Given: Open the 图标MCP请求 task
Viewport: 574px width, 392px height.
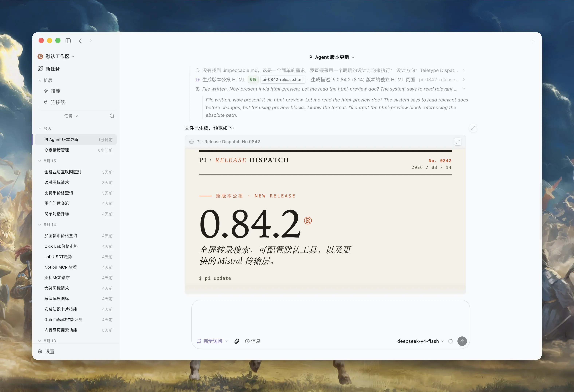Looking at the screenshot, I should pos(76,278).
